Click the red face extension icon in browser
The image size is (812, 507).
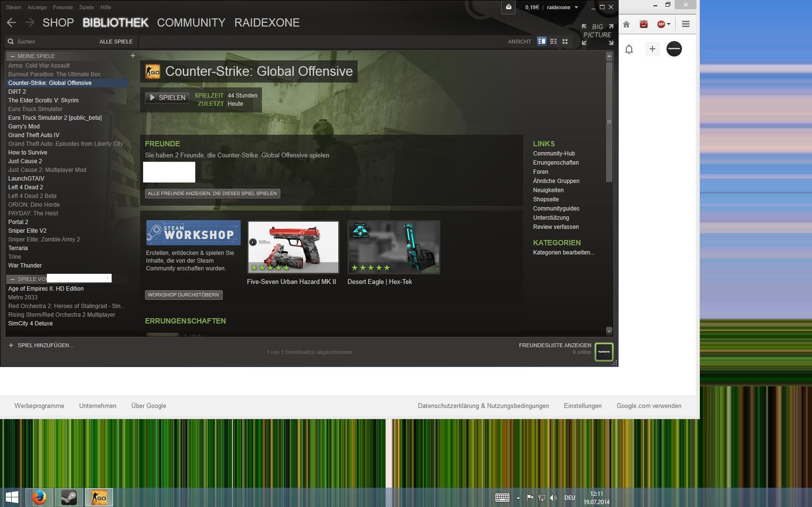coord(644,24)
